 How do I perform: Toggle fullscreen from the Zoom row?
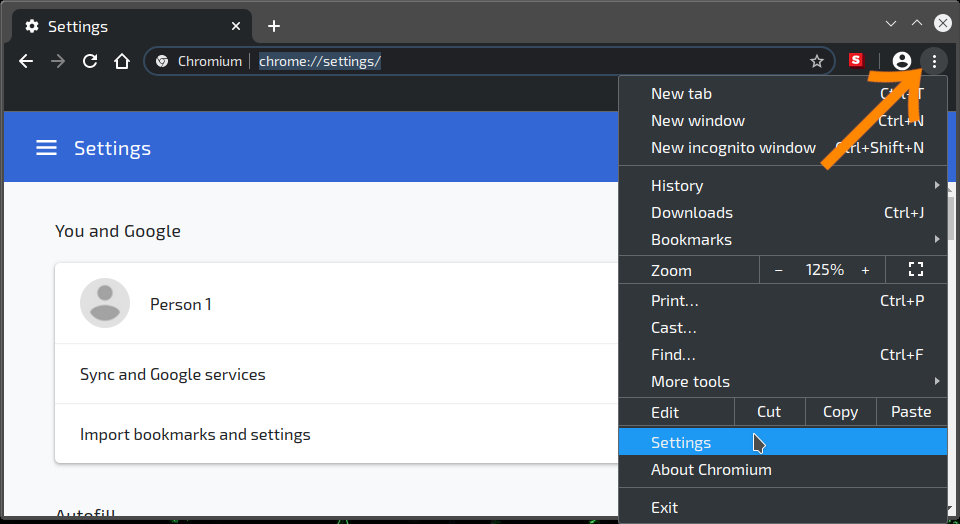pos(916,269)
